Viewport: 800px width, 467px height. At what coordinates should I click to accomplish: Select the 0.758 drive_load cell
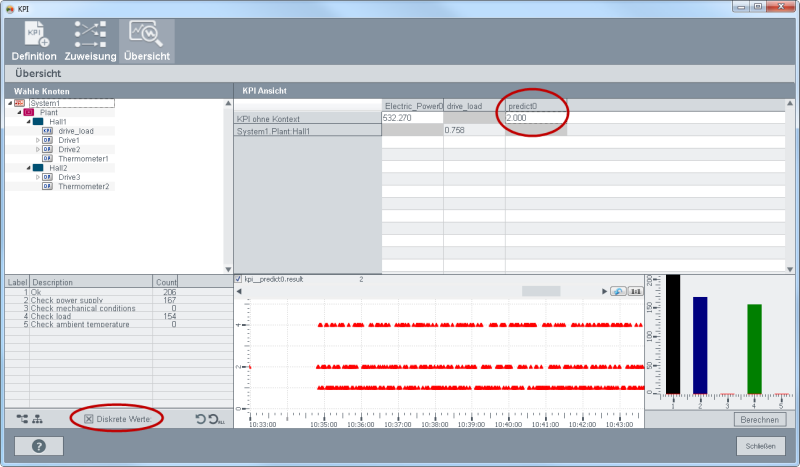click(x=474, y=130)
